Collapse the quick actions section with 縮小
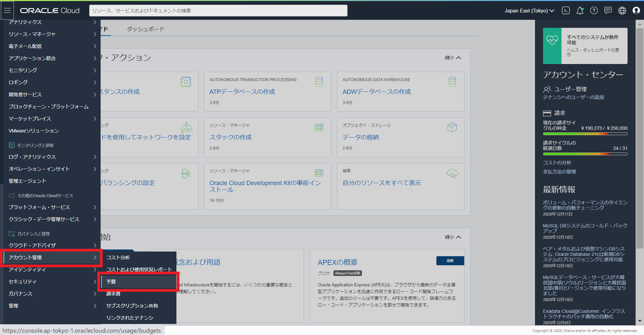The width and height of the screenshot is (644, 335). click(x=452, y=58)
